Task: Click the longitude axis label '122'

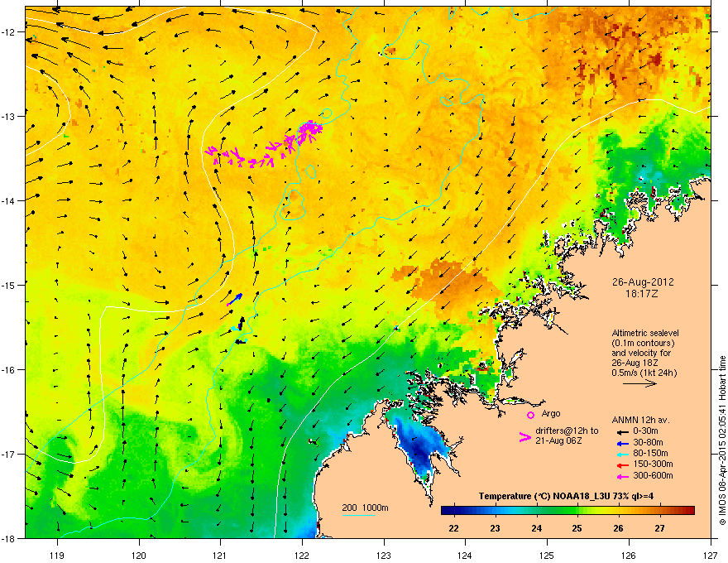Action: click(302, 556)
